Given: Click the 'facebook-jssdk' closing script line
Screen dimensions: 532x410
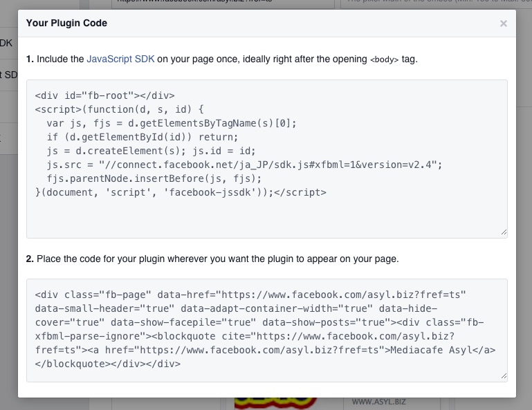Looking at the screenshot, I should pos(180,192).
